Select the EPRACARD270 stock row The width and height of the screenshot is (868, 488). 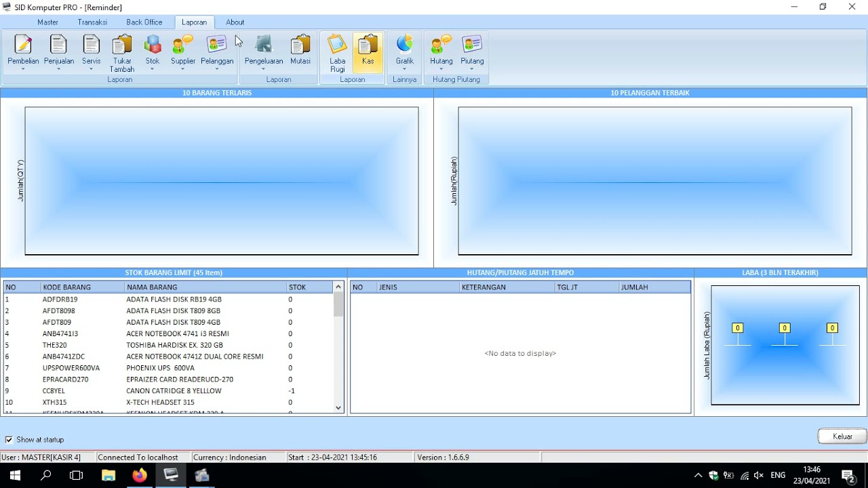[x=168, y=380]
